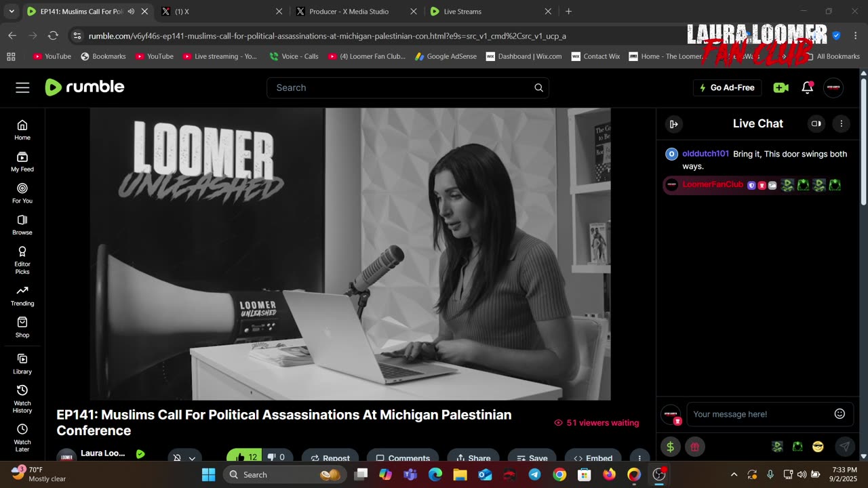
Task: Open Telegram from the taskbar
Action: tap(534, 474)
